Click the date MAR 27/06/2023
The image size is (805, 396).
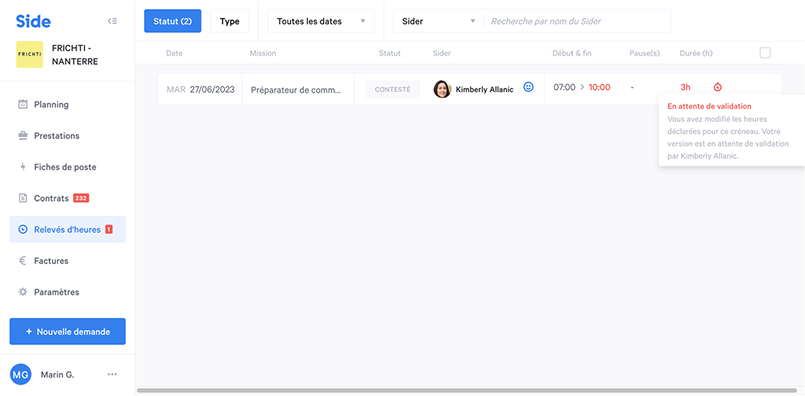200,89
